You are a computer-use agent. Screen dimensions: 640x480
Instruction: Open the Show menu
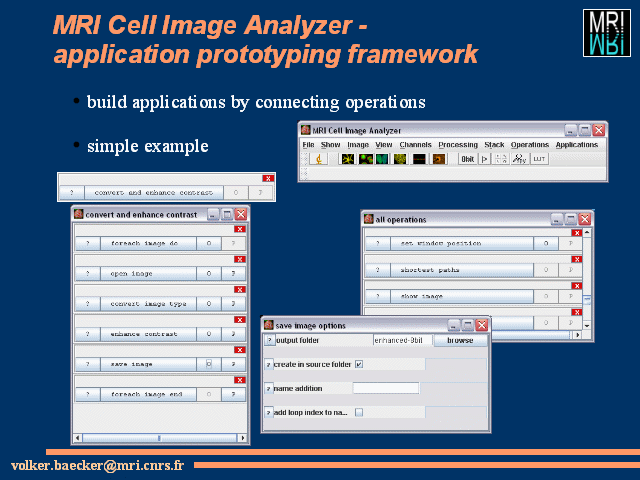(x=330, y=145)
